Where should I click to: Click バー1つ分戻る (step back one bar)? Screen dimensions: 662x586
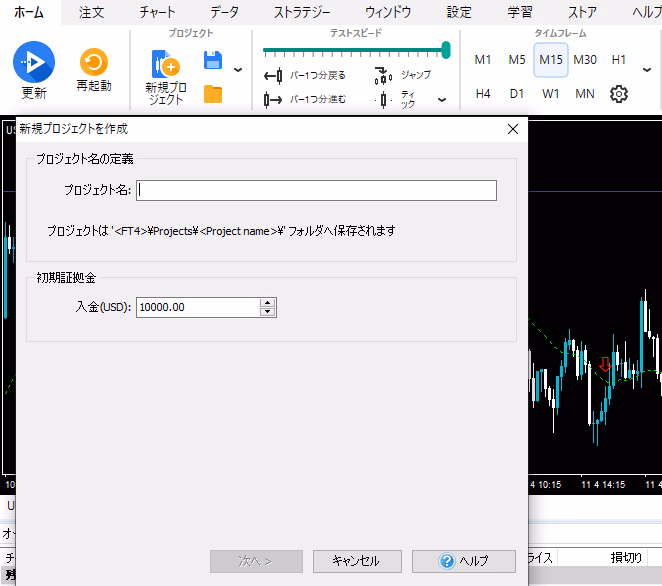[304, 76]
